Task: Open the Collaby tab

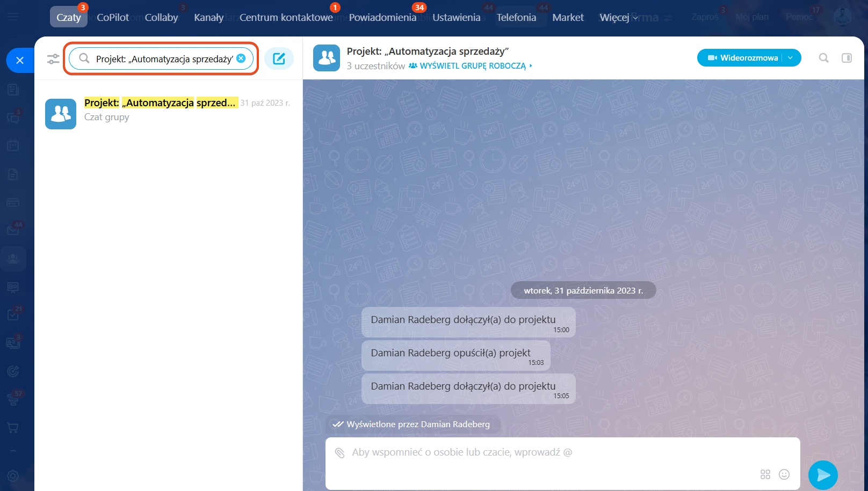Action: coord(161,17)
